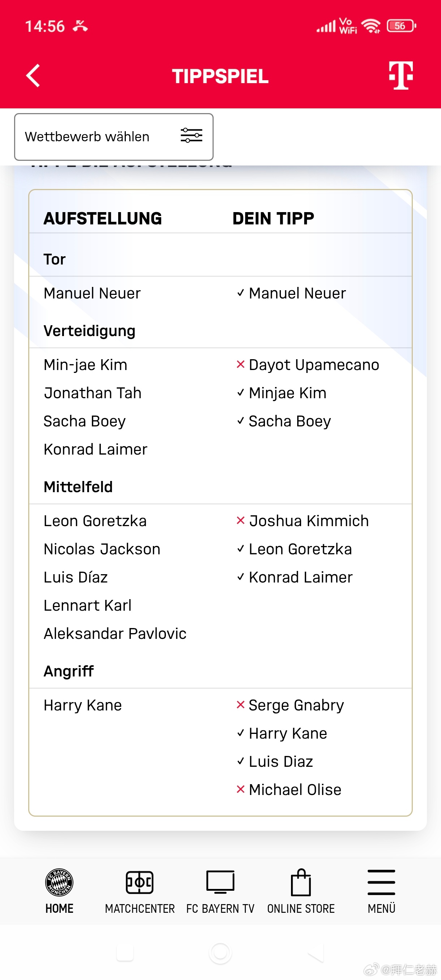Select the red X beside Michael Olise
The width and height of the screenshot is (441, 980).
click(240, 790)
